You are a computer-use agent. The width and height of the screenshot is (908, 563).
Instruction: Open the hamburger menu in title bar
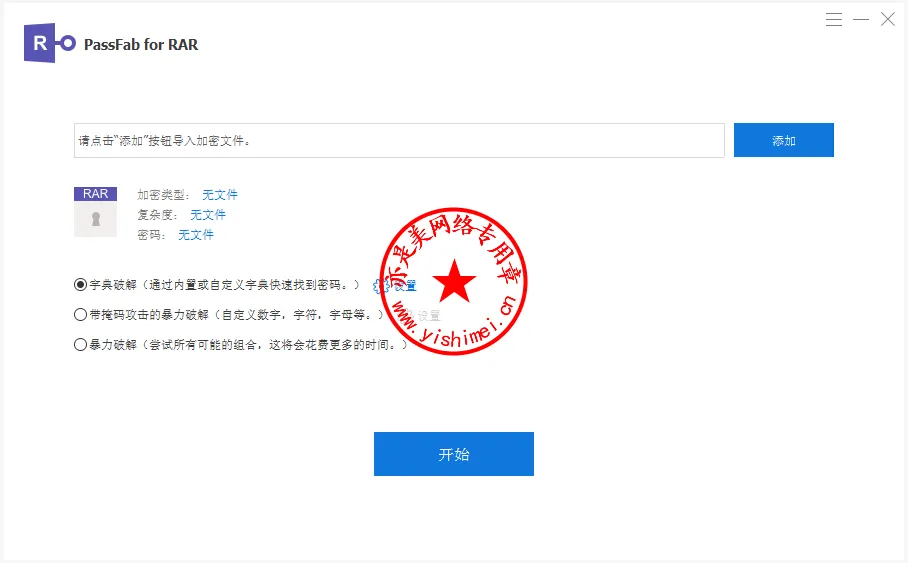tap(834, 19)
